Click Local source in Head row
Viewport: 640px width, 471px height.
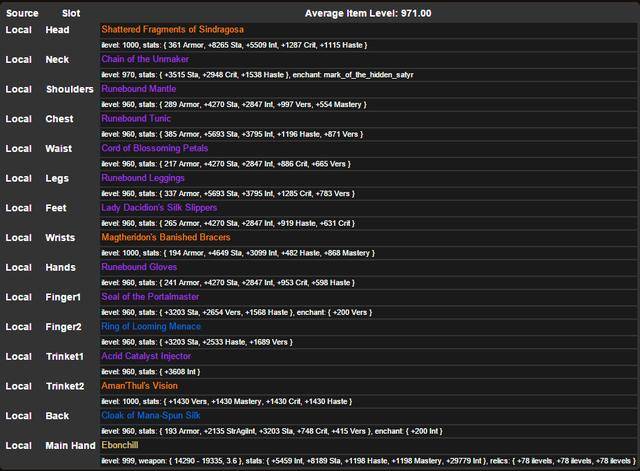18,30
